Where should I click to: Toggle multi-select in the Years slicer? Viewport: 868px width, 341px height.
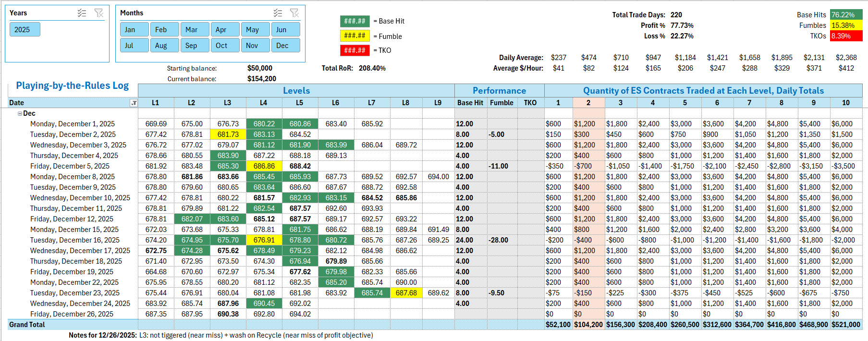pyautogui.click(x=82, y=13)
